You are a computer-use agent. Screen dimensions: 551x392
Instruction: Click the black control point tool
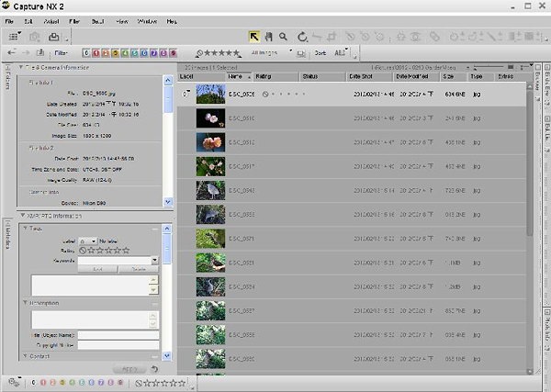click(x=350, y=37)
